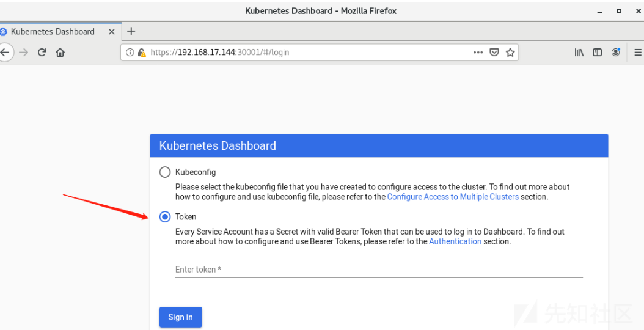The image size is (644, 330).
Task: Select the Kubernetes Dashboard browser tab
Action: pos(60,32)
